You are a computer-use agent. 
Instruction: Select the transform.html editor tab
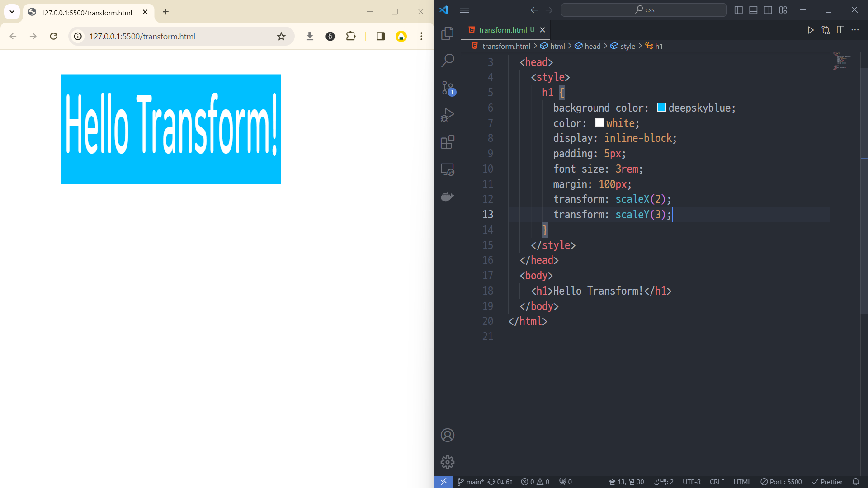(502, 30)
